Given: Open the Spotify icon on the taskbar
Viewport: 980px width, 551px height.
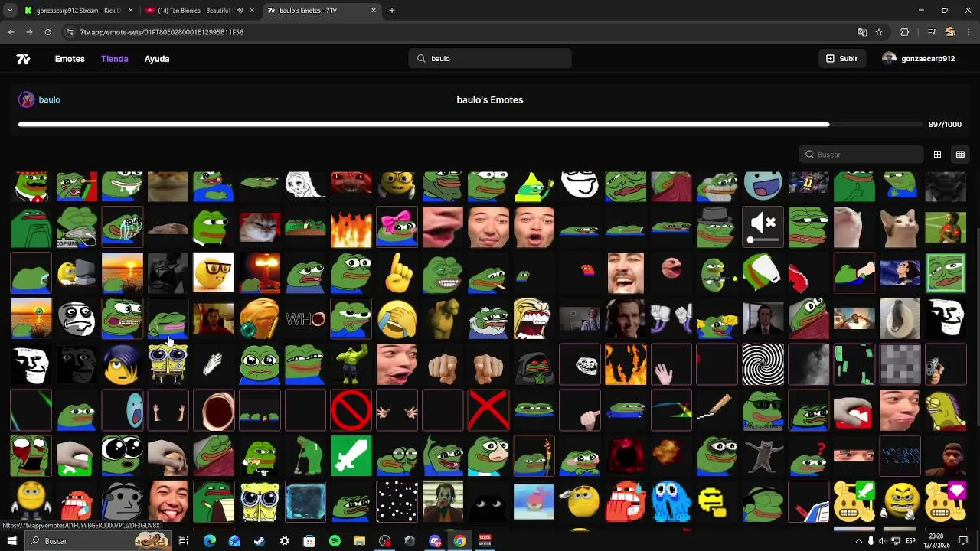Looking at the screenshot, I should [335, 541].
